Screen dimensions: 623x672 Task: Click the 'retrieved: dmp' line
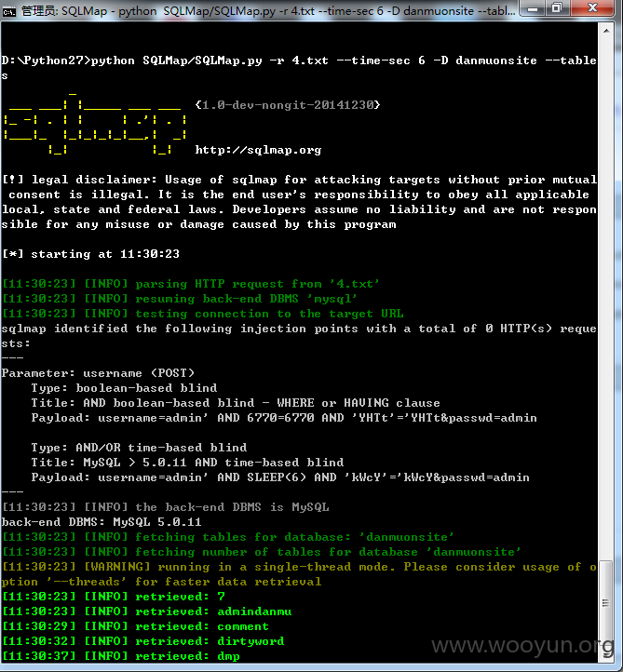[121, 656]
